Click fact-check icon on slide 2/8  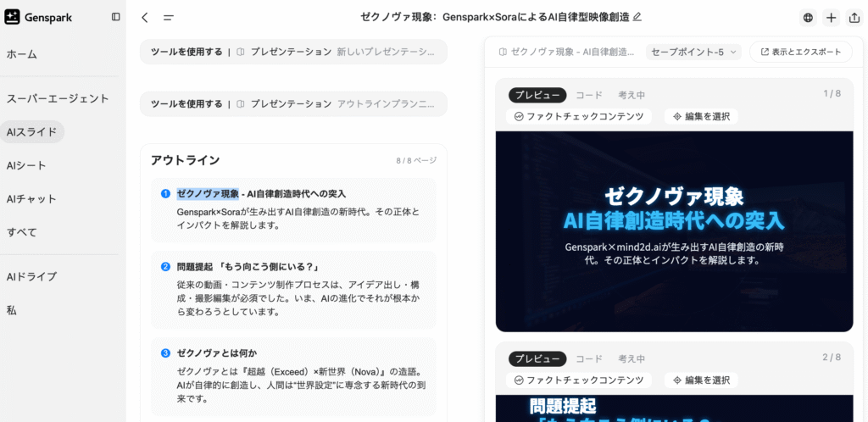pyautogui.click(x=519, y=380)
